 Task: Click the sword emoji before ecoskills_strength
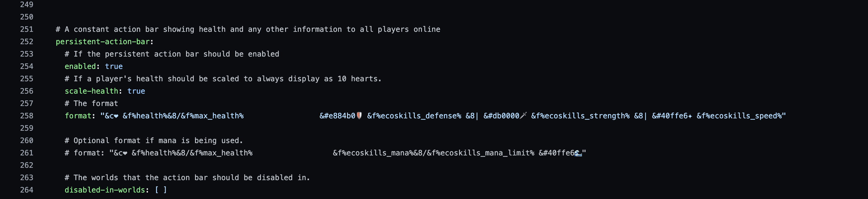(523, 116)
